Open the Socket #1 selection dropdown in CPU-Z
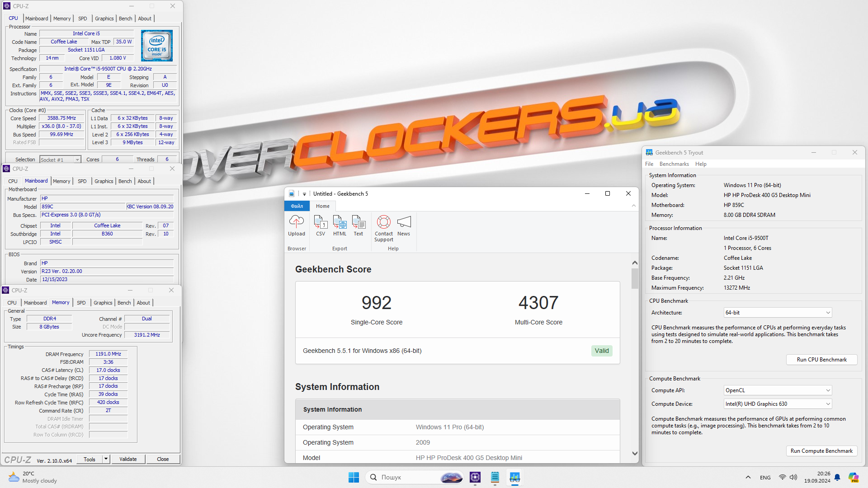Screen dimensions: 868x488 (60, 160)
